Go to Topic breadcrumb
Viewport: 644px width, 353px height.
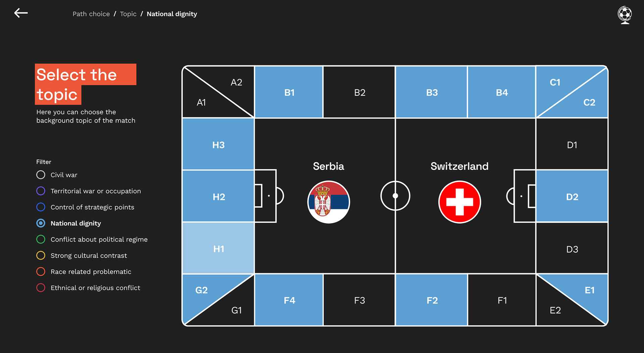(x=128, y=14)
